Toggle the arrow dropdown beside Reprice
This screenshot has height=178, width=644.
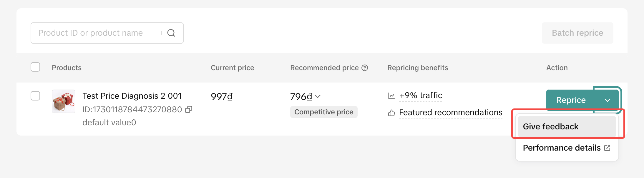click(607, 100)
